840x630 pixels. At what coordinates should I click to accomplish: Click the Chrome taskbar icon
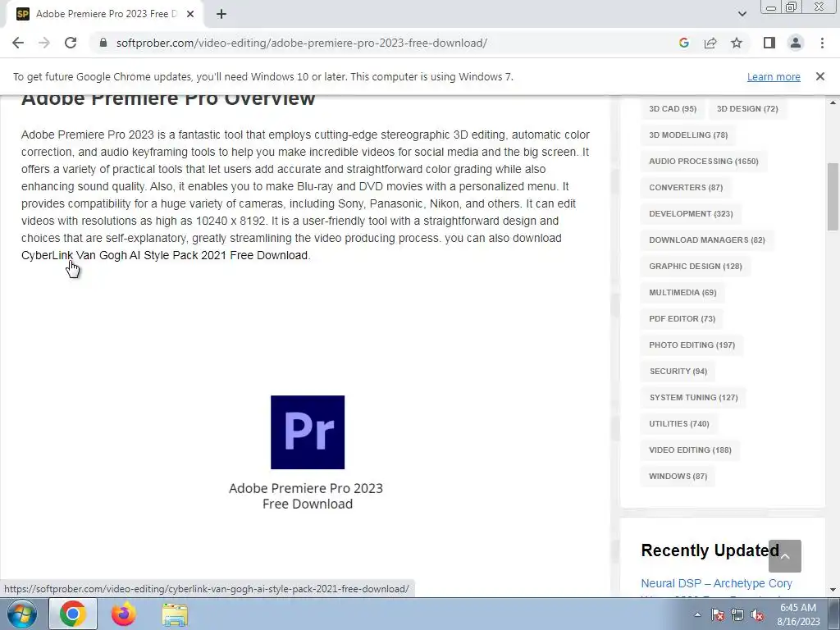click(73, 614)
